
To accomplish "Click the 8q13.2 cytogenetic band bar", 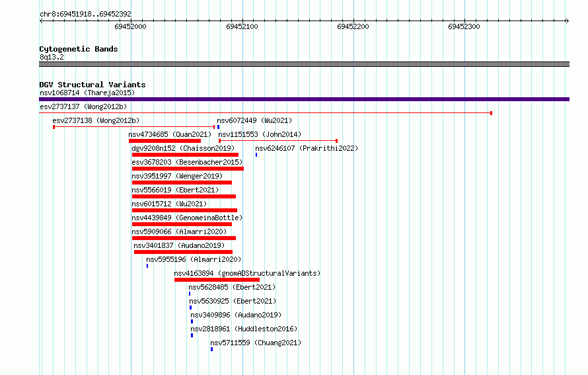I will (304, 64).
